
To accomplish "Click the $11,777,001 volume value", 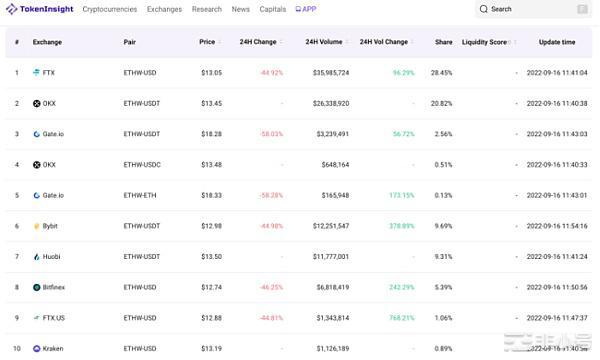I will (331, 257).
